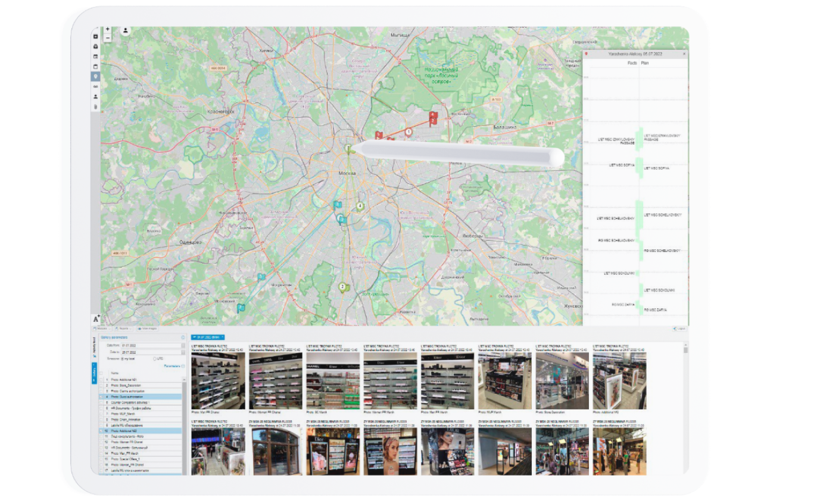817x504 pixels.
Task: Open the Reports dropdown
Action: [x=123, y=328]
